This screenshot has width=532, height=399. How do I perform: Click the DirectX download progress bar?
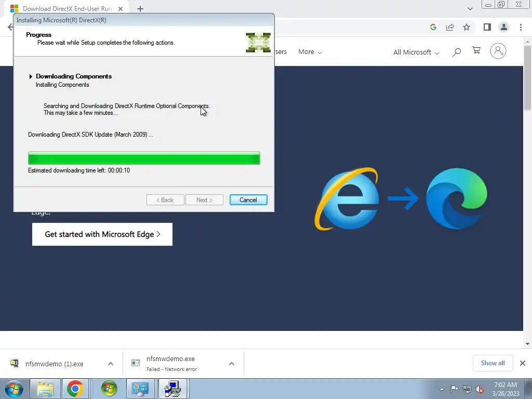tap(144, 158)
